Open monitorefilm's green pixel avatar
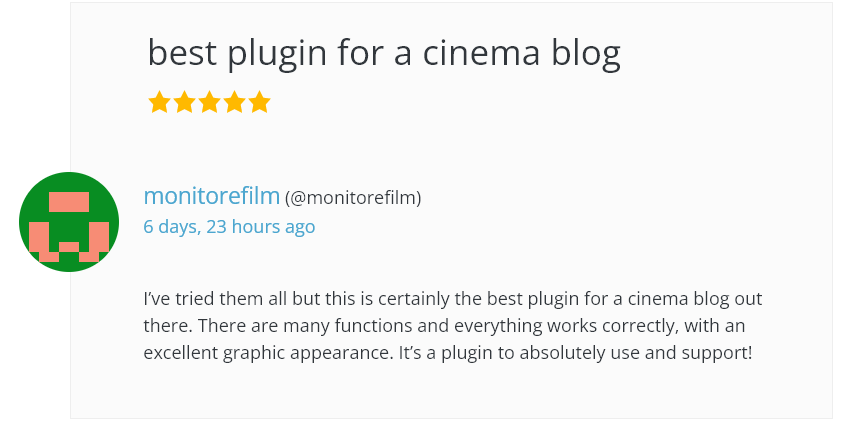Image resolution: width=849 pixels, height=431 pixels. 69,222
